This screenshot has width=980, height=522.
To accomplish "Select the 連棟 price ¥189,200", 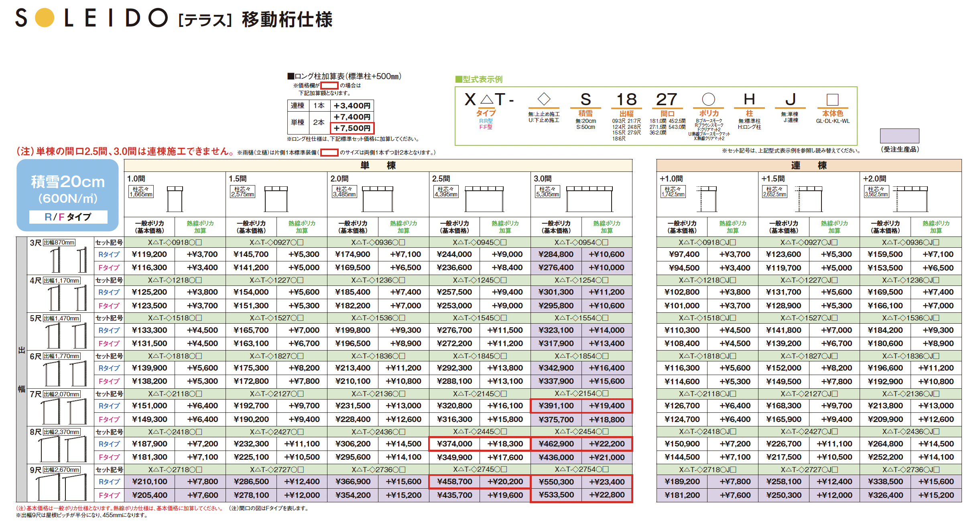I will coord(682,481).
